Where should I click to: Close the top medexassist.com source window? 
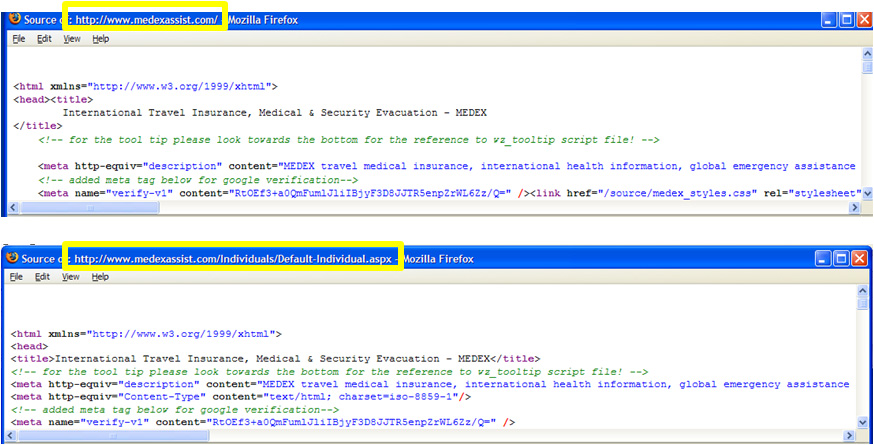coord(865,19)
